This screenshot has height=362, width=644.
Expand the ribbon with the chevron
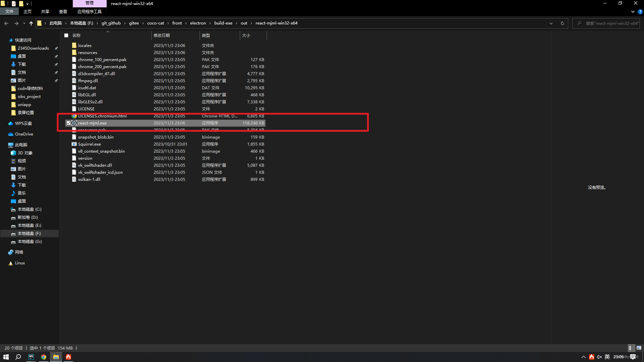(633, 12)
